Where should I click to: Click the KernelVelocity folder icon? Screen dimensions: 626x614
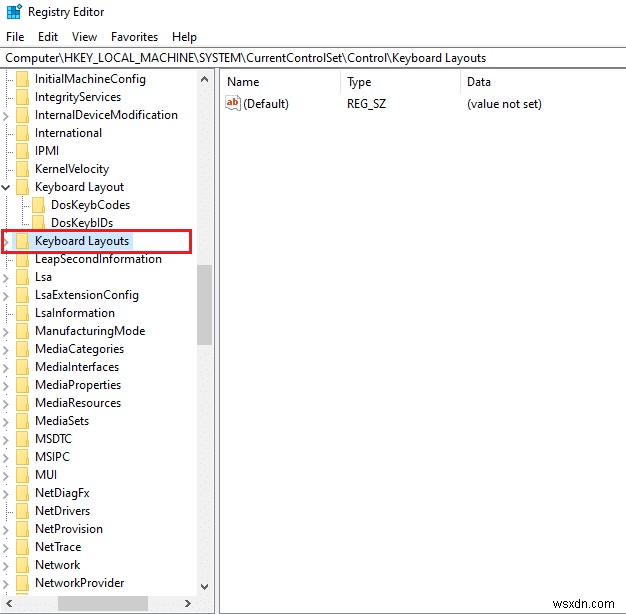click(x=22, y=169)
